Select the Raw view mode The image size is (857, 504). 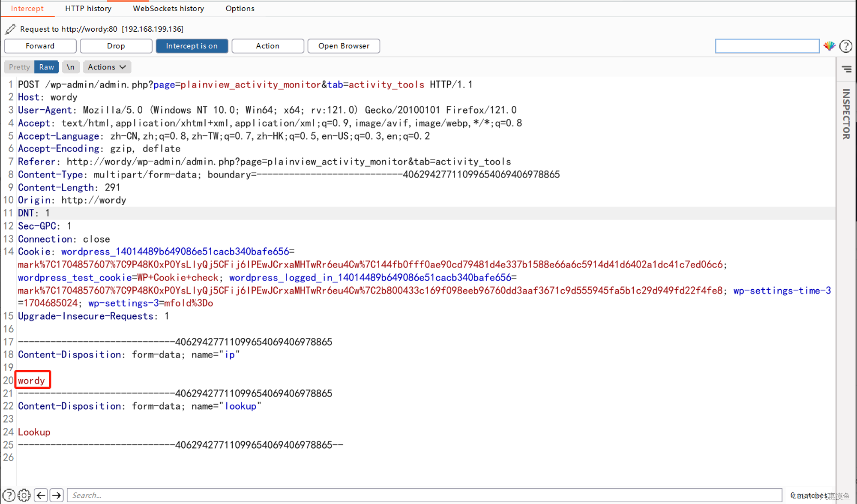47,66
